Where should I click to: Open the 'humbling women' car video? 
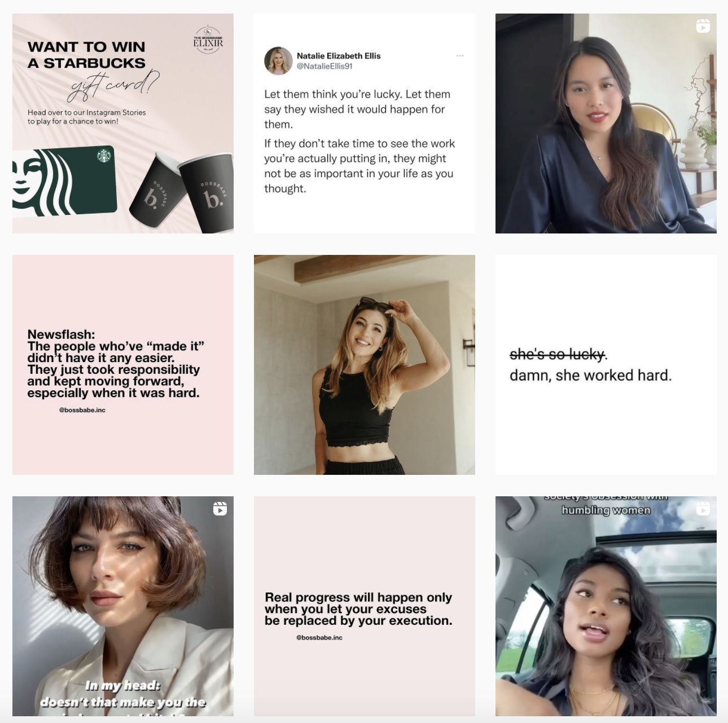[x=606, y=606]
